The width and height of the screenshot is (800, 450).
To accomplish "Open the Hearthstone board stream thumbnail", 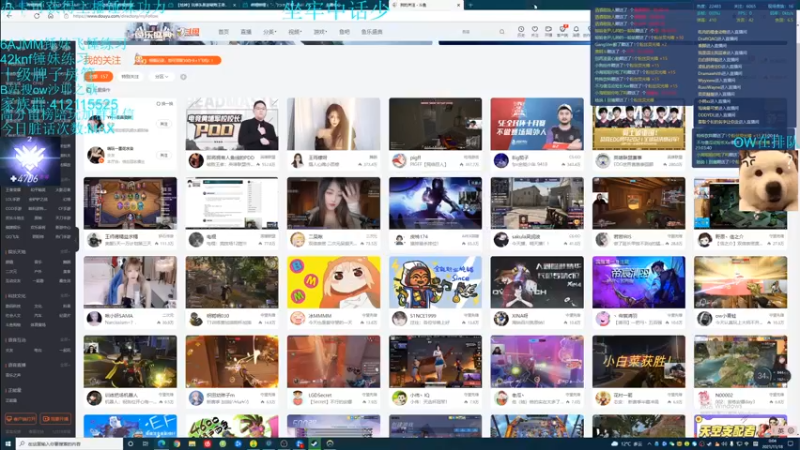I will click(130, 203).
